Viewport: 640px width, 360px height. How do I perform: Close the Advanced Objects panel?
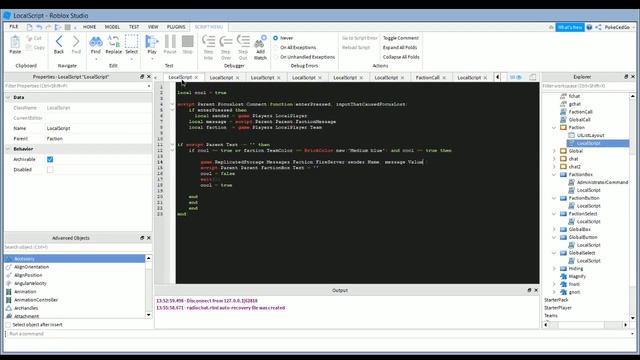pyautogui.click(x=149, y=238)
